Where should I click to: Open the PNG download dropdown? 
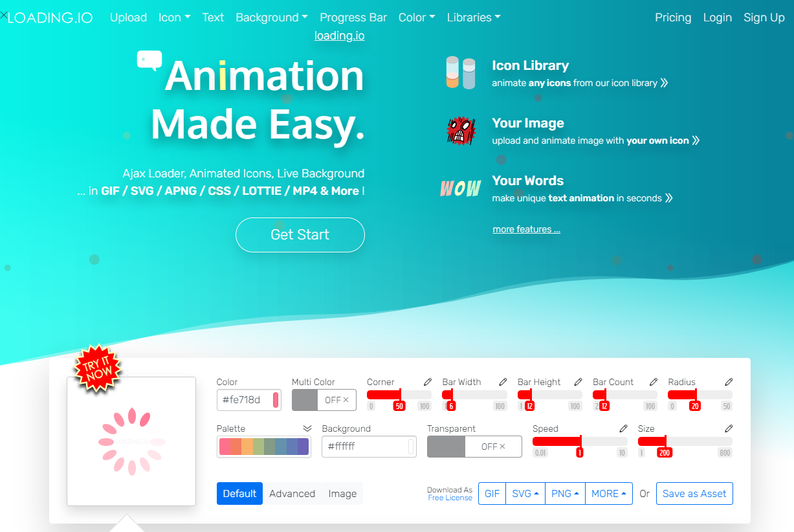565,494
